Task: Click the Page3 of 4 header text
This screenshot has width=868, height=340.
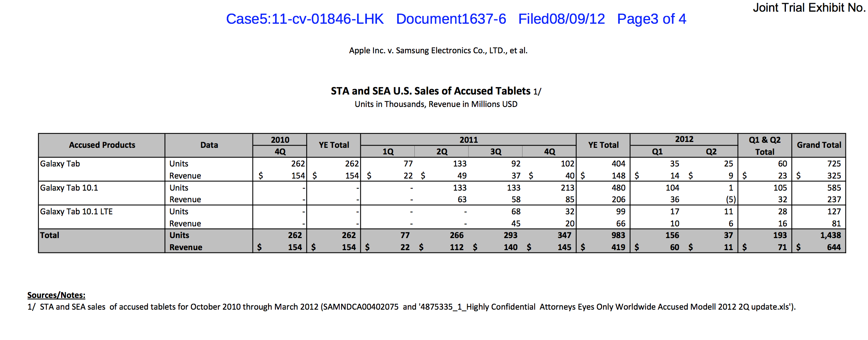Action: 652,19
